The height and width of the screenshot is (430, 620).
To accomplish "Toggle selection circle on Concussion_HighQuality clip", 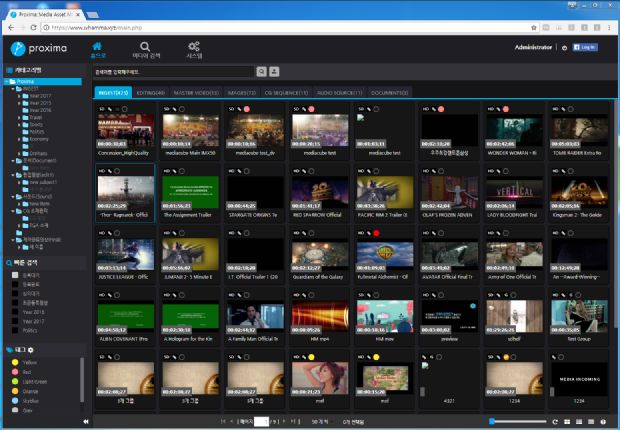I will pos(125,109).
